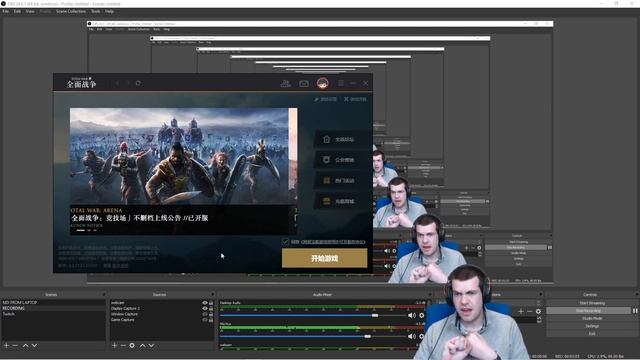Screen dimensions: 640x360
Task: Open source properties gear in Sources panel
Action: pyautogui.click(x=132, y=345)
